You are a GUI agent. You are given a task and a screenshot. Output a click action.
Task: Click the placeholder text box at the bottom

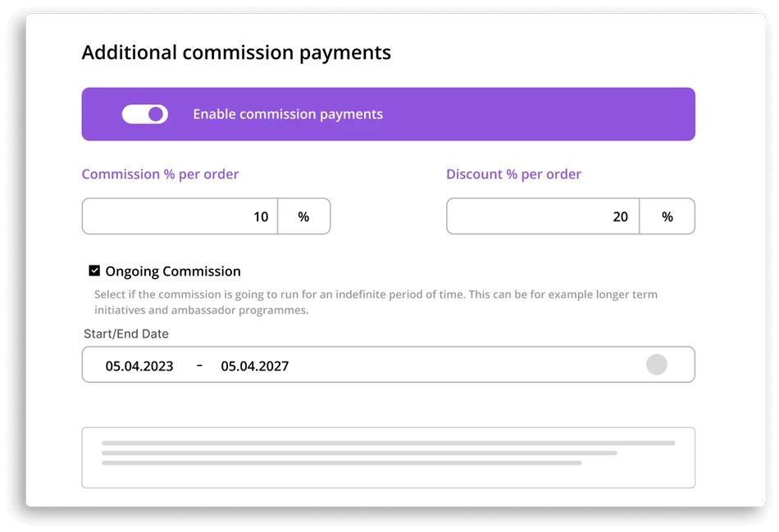(389, 457)
